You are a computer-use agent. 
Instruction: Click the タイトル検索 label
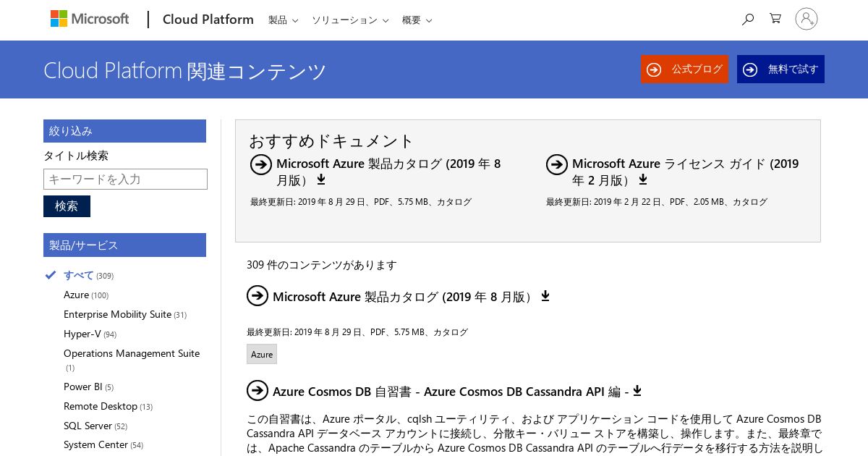click(x=76, y=155)
